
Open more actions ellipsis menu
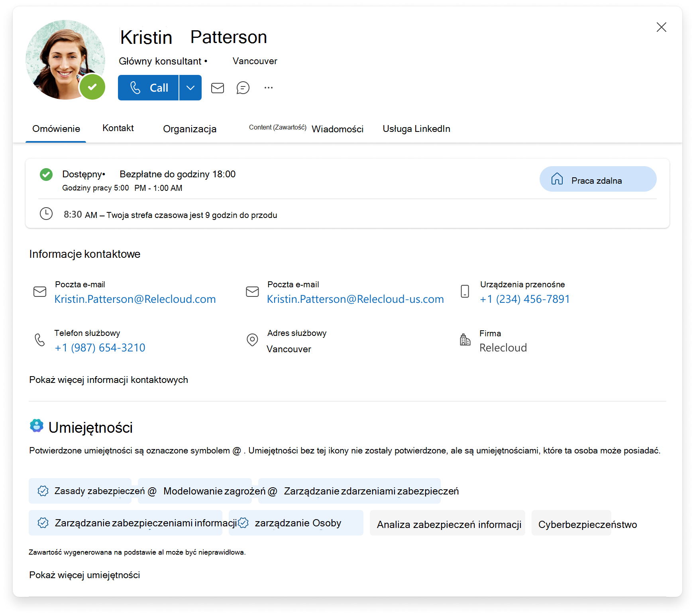[269, 88]
